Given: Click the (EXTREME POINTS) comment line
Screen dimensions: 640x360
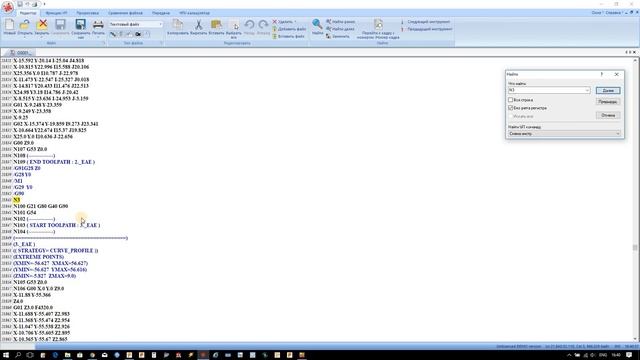Looking at the screenshot, I should pos(38,257).
